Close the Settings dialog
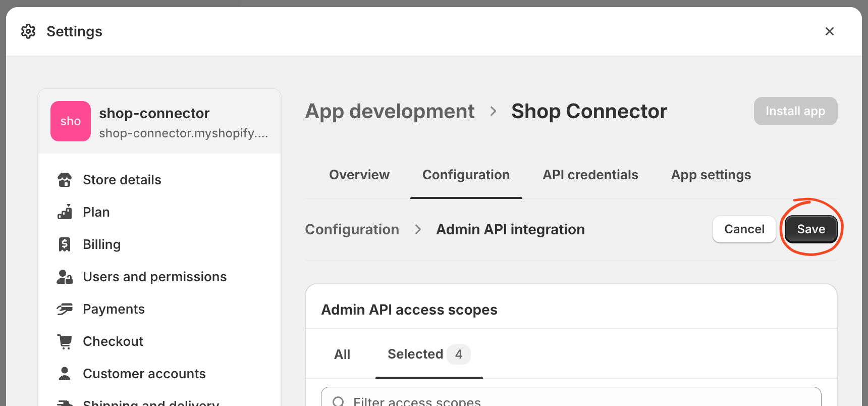Screen dimensions: 868x406 pos(829,31)
